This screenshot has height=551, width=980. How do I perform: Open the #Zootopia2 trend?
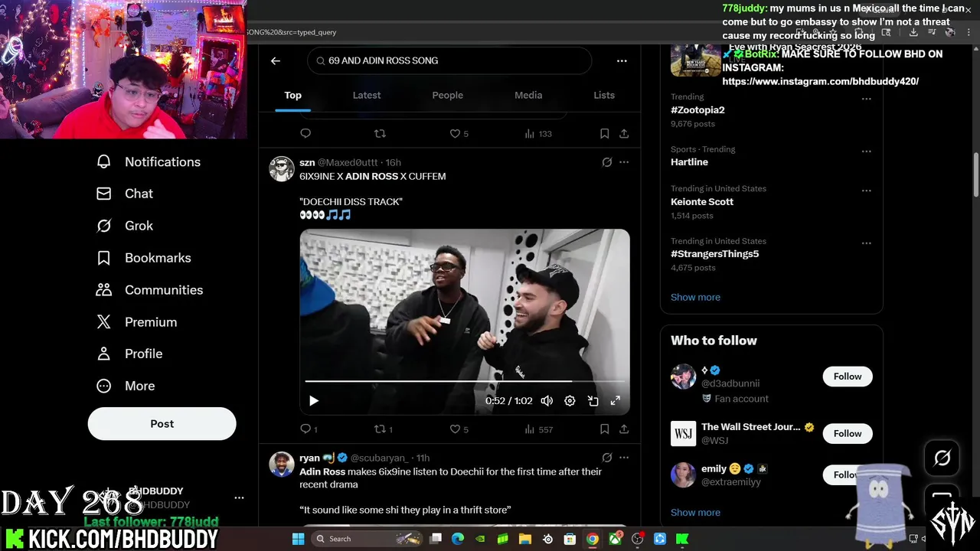pos(697,109)
